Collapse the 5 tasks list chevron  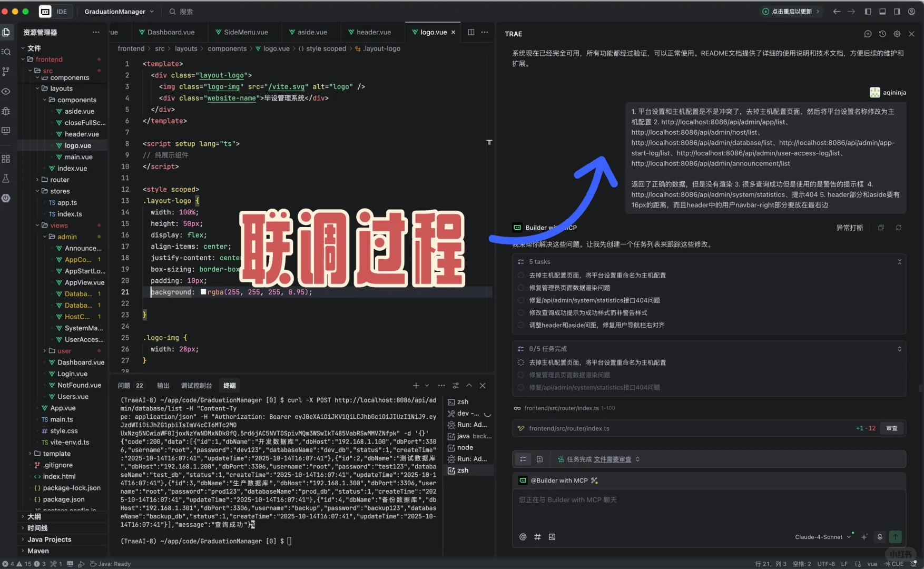click(x=900, y=261)
